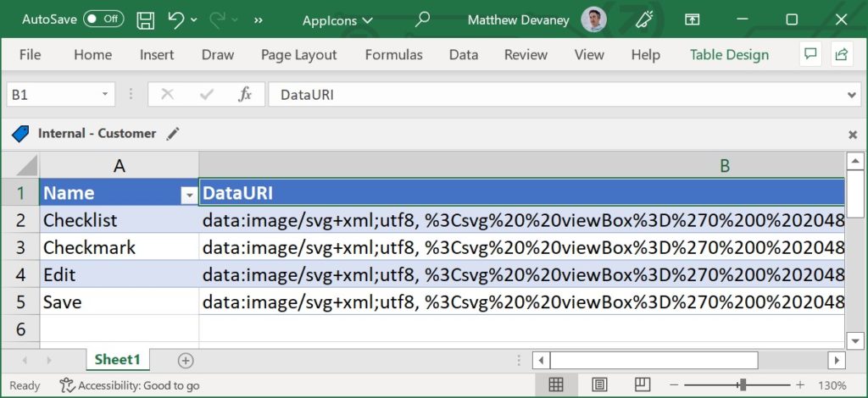Screen dimensions: 868x398
Task: Select column A header
Action: click(x=119, y=165)
